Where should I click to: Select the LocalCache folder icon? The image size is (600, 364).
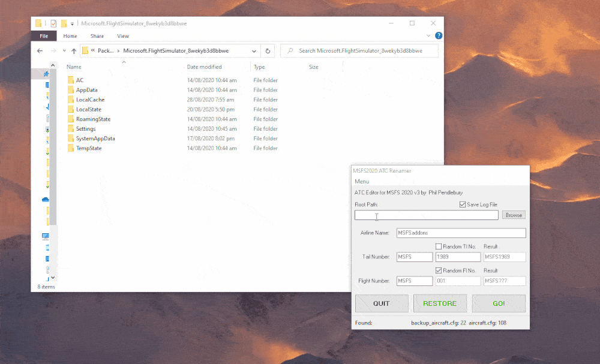point(71,100)
